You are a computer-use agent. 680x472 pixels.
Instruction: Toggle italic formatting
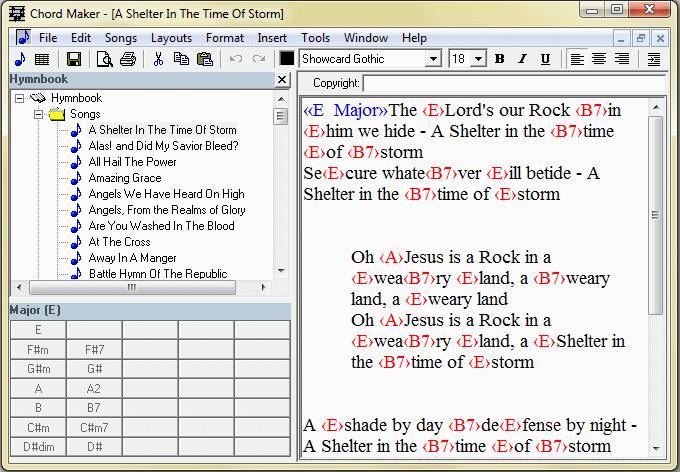point(523,59)
